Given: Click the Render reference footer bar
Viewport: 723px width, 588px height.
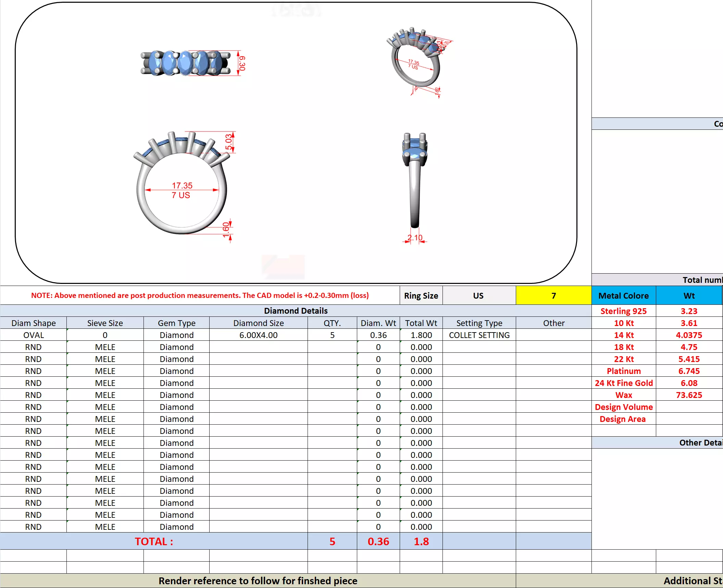Looking at the screenshot, I should pyautogui.click(x=258, y=581).
